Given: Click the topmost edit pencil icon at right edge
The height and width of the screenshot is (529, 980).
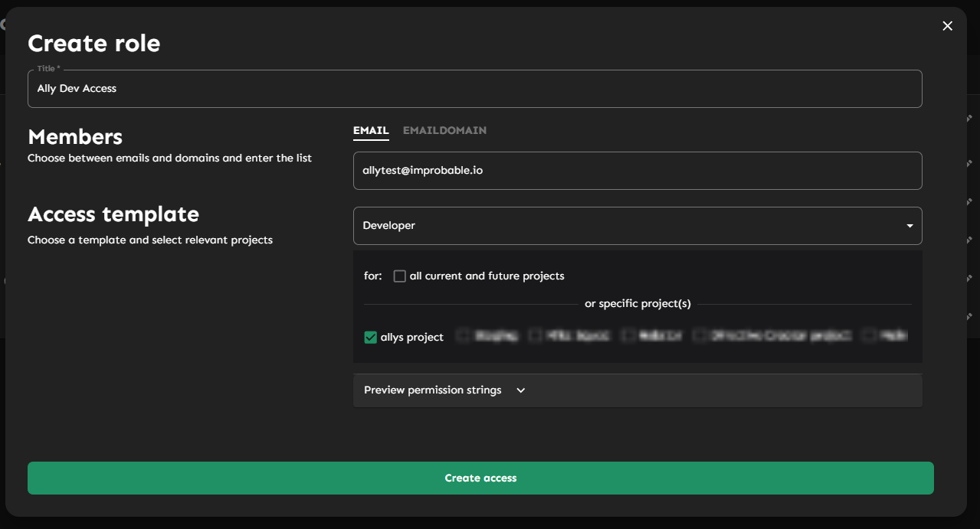Looking at the screenshot, I should (969, 118).
